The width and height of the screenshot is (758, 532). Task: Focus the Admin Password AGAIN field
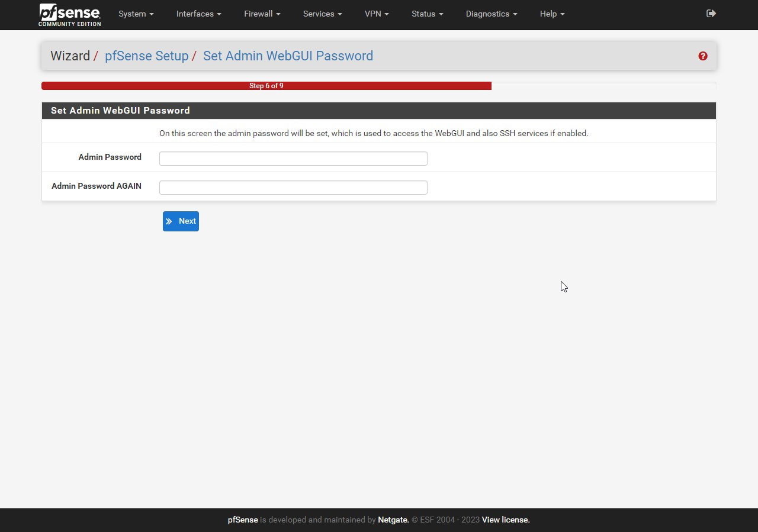(293, 187)
